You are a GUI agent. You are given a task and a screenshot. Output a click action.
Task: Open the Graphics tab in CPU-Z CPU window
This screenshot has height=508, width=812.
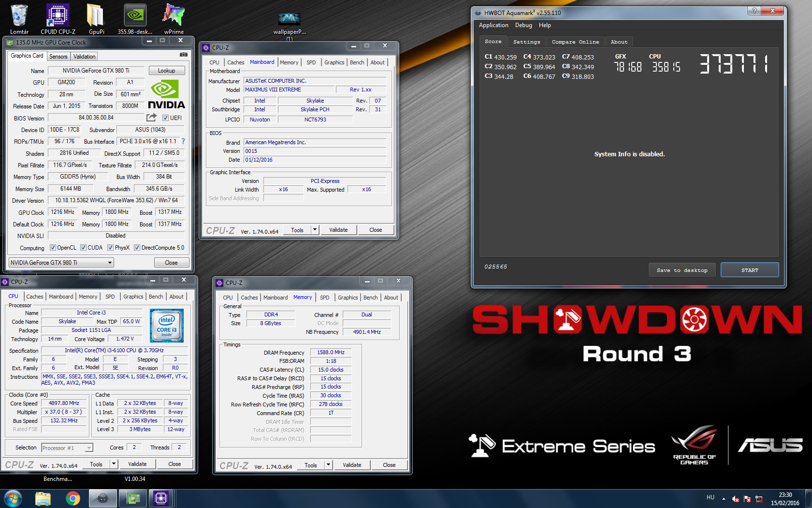[x=133, y=297]
